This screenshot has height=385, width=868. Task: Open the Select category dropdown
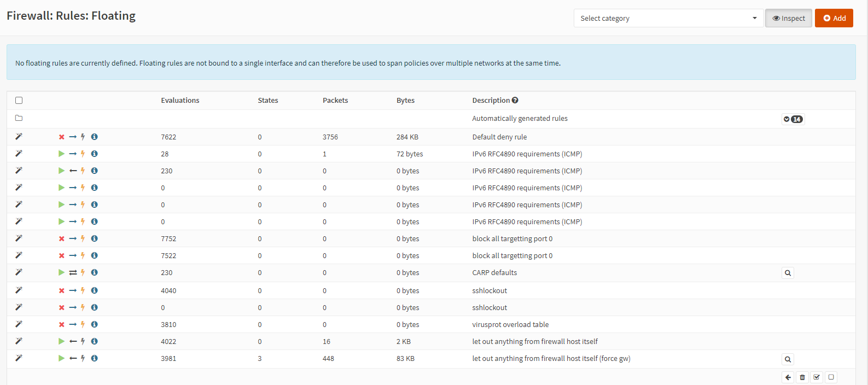[x=668, y=18]
